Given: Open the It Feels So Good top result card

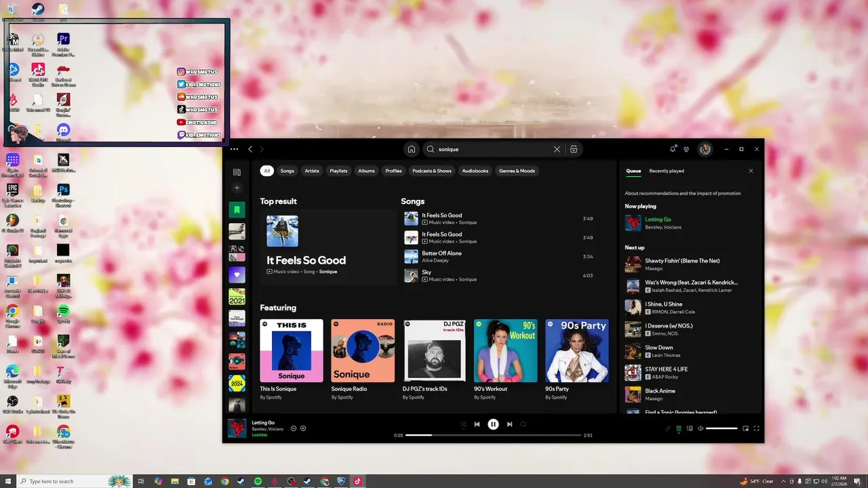Looking at the screenshot, I should (x=328, y=247).
